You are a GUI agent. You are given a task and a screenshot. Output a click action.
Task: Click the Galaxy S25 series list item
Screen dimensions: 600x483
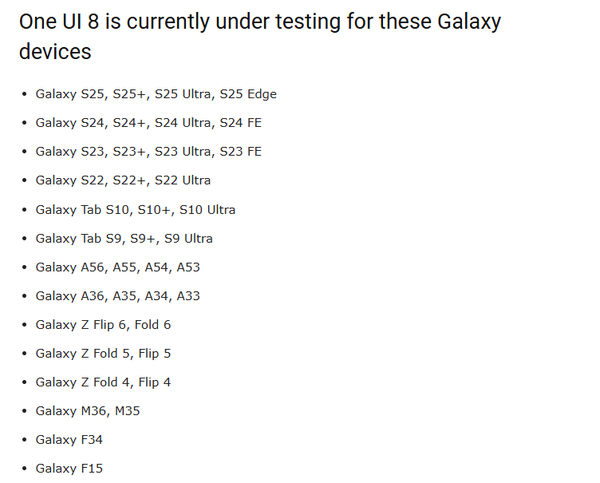pyautogui.click(x=155, y=94)
